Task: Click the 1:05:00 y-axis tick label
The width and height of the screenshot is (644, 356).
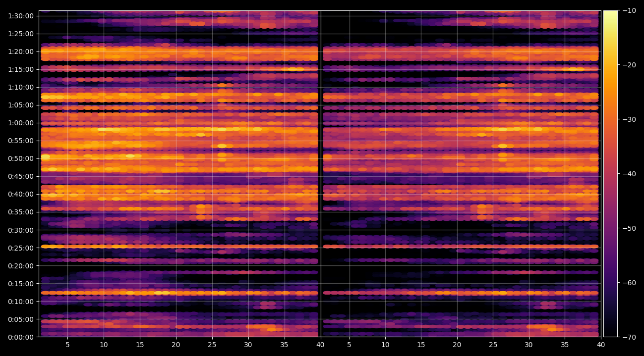Action: [21, 105]
